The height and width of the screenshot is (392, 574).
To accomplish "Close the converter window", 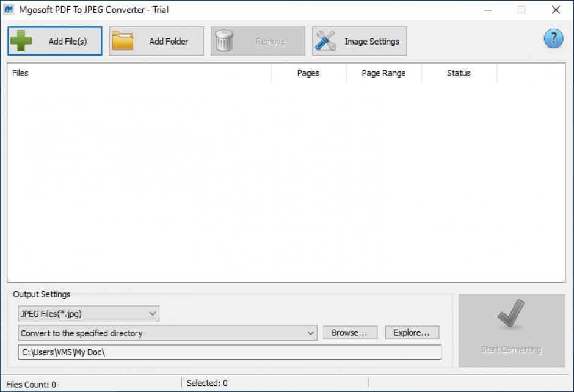I will (556, 10).
